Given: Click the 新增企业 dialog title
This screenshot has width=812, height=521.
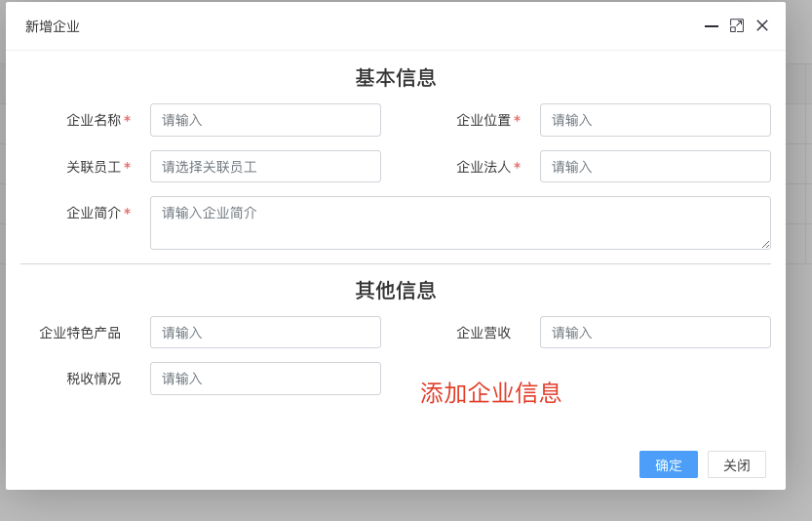Looking at the screenshot, I should click(x=53, y=26).
